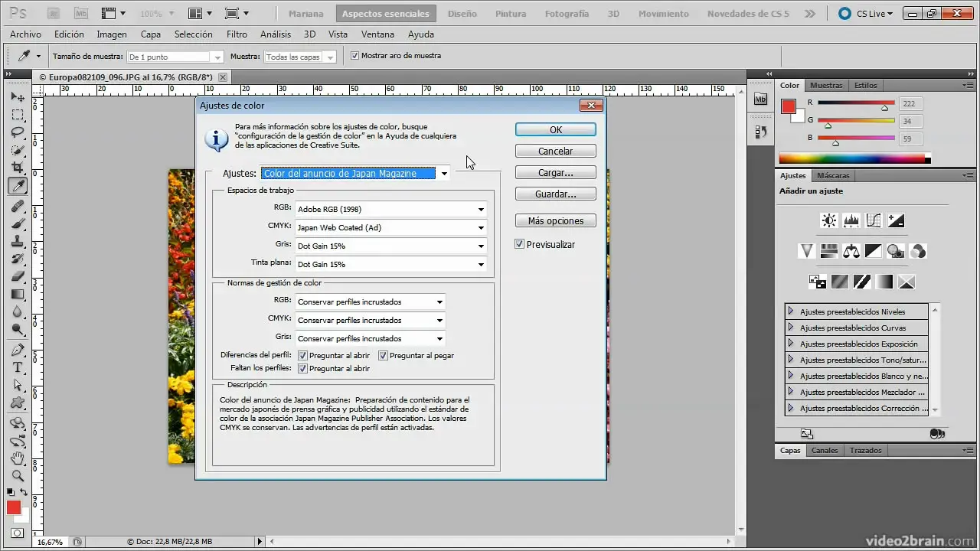The width and height of the screenshot is (980, 551).
Task: Open the Muestra layers dropdown
Action: tap(300, 57)
